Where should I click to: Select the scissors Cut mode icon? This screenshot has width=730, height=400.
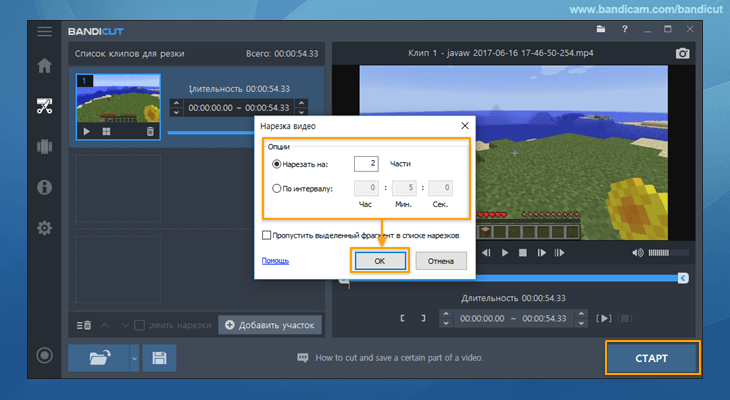(x=44, y=106)
